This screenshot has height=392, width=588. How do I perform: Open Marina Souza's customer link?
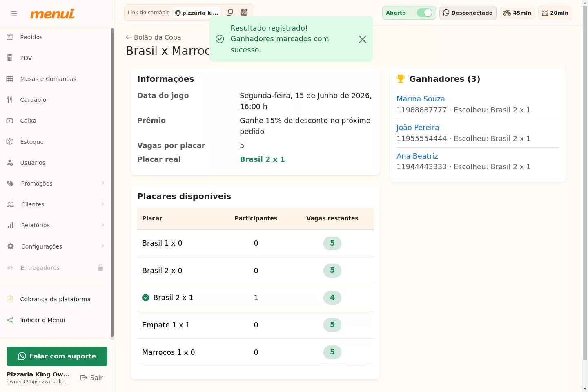point(421,99)
